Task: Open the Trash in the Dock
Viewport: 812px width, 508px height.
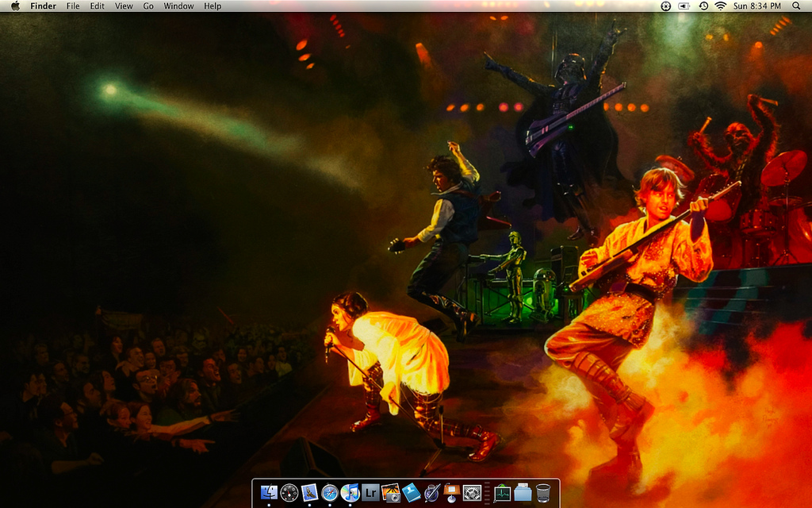Action: click(x=542, y=492)
